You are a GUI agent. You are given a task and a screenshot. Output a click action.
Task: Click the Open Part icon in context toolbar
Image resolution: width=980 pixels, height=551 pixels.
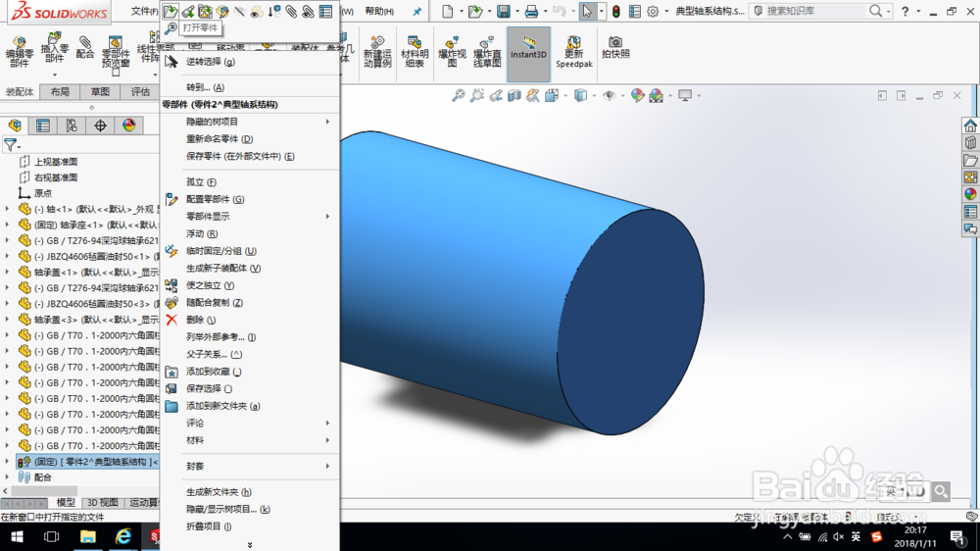[x=170, y=11]
